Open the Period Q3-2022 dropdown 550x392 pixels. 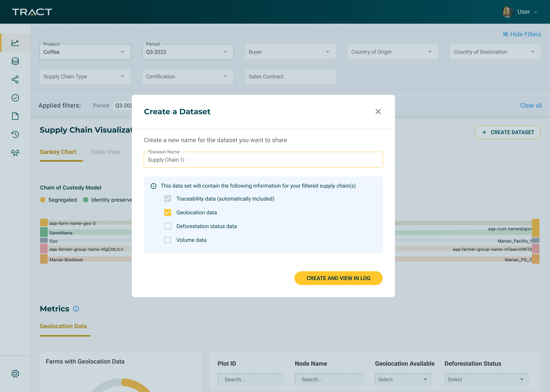click(188, 52)
